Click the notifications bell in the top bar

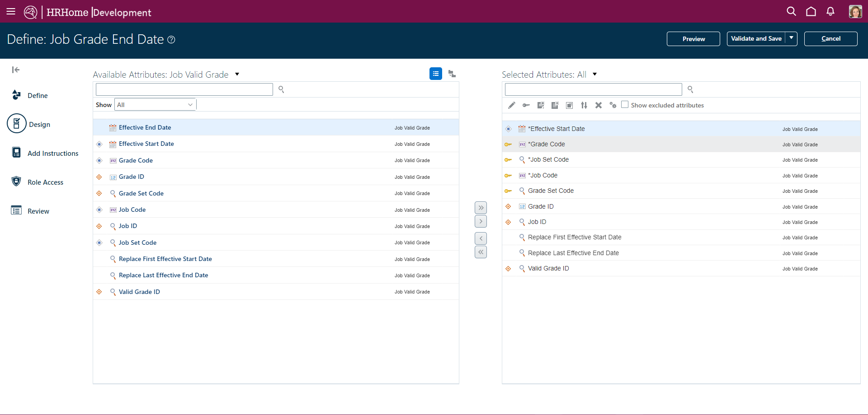coord(831,11)
